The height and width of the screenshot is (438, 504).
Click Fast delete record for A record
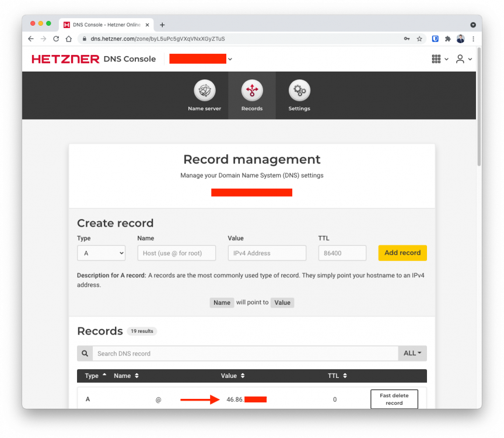394,399
